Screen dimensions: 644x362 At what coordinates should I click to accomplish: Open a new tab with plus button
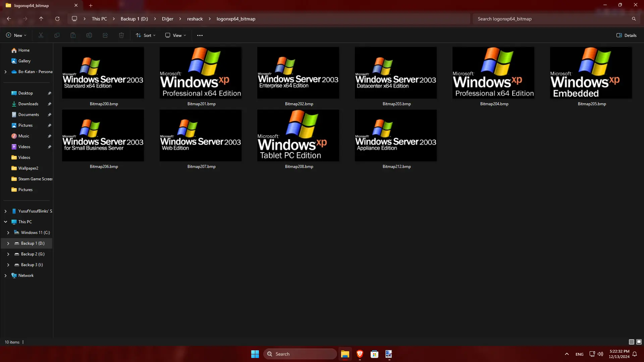91,5
